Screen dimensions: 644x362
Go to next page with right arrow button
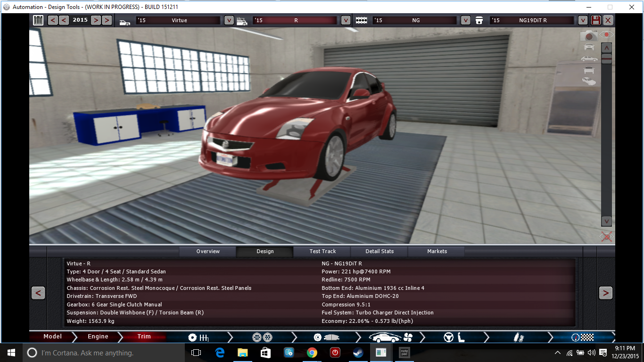coord(605,293)
